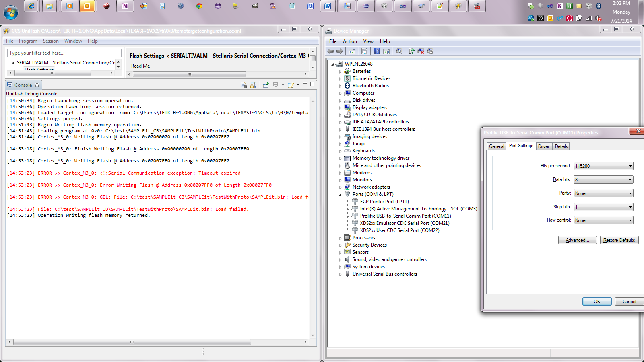Go back in Device Manager toolbar
This screenshot has height=362, width=644.
330,51
